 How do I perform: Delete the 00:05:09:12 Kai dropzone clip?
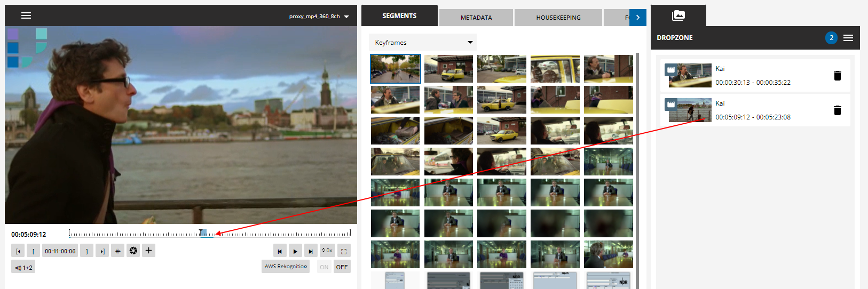coord(837,110)
